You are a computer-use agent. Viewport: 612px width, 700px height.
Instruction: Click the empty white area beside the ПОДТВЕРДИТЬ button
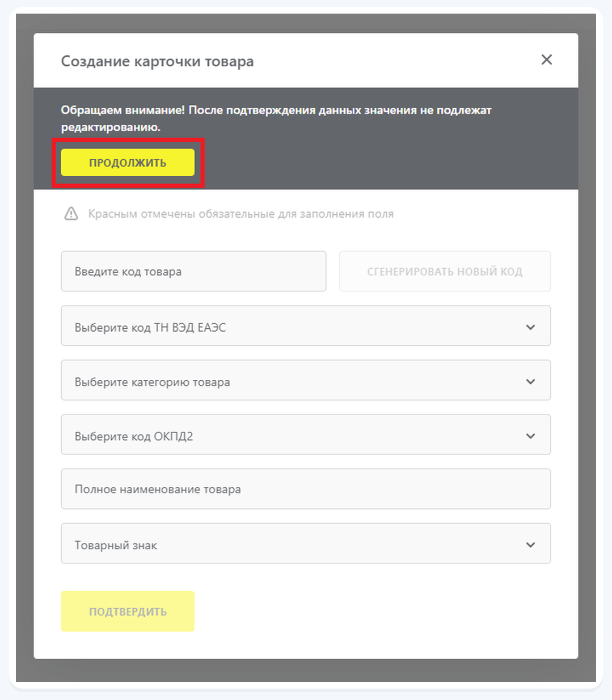pos(374,612)
